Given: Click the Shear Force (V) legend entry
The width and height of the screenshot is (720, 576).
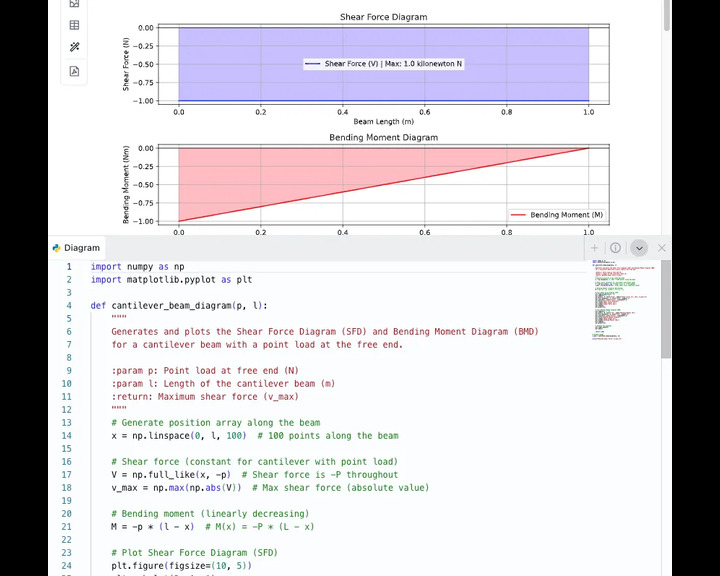Looking at the screenshot, I should (x=383, y=64).
